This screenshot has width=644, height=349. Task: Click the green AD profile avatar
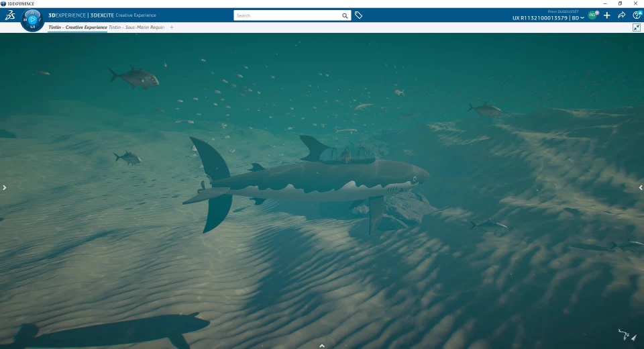592,15
